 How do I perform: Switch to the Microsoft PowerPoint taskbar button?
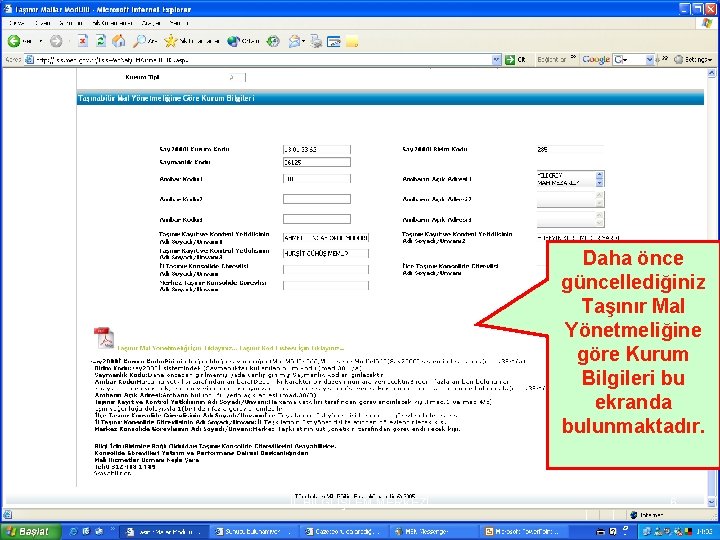(525, 532)
